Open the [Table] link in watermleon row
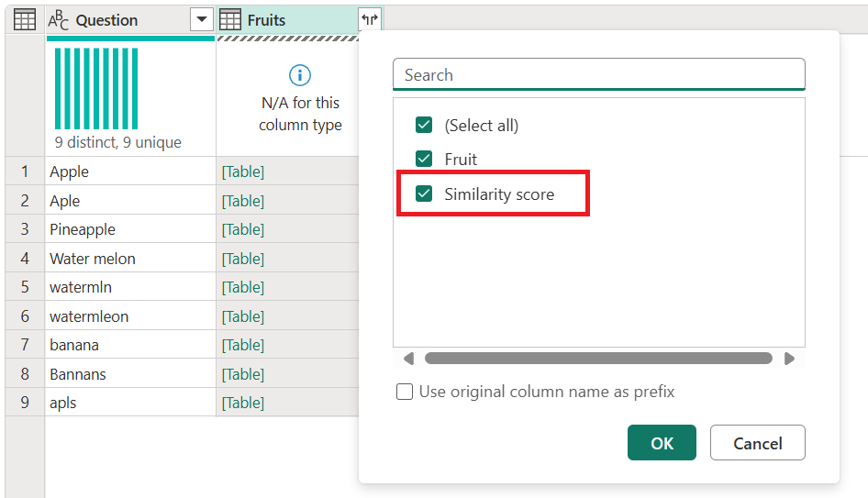868x498 pixels. 243,316
